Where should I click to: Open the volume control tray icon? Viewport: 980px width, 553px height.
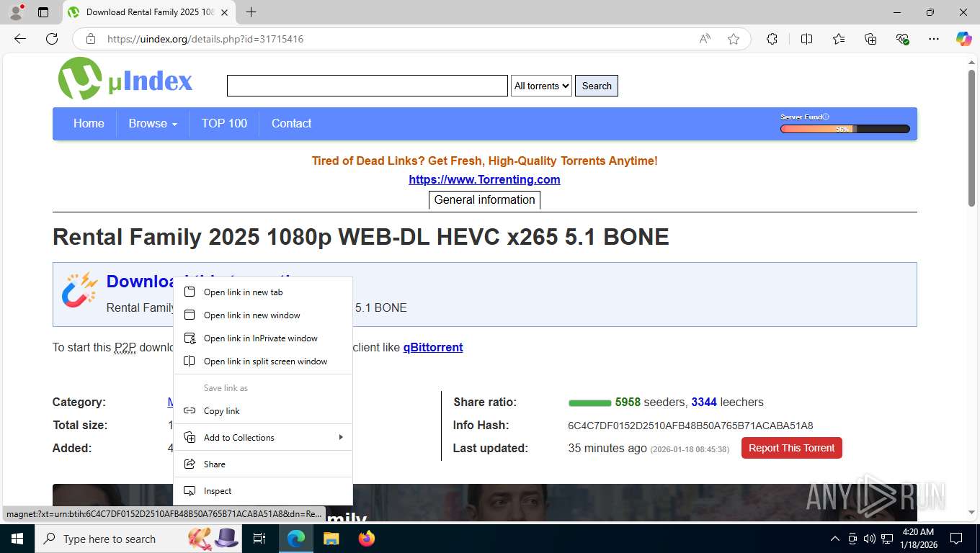(x=870, y=539)
